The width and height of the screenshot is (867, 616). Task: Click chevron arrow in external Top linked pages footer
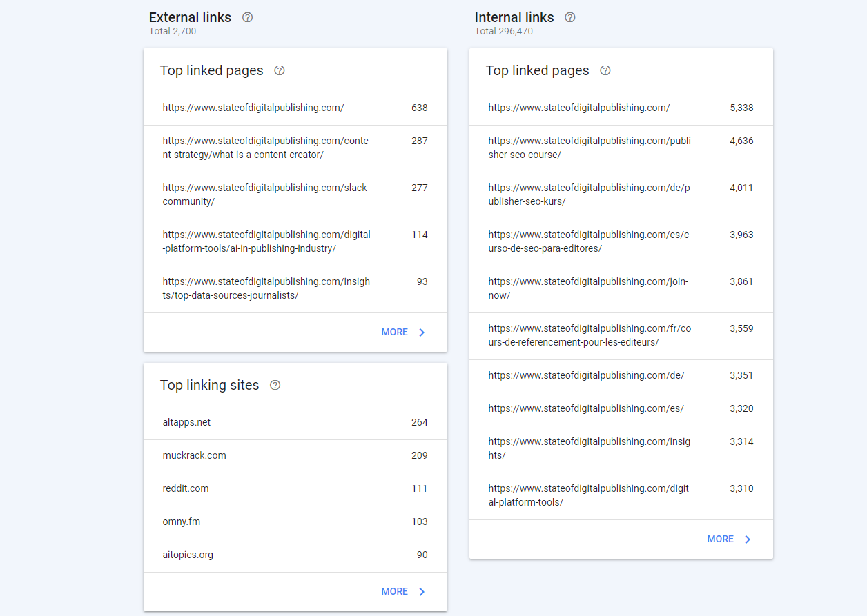(x=422, y=332)
